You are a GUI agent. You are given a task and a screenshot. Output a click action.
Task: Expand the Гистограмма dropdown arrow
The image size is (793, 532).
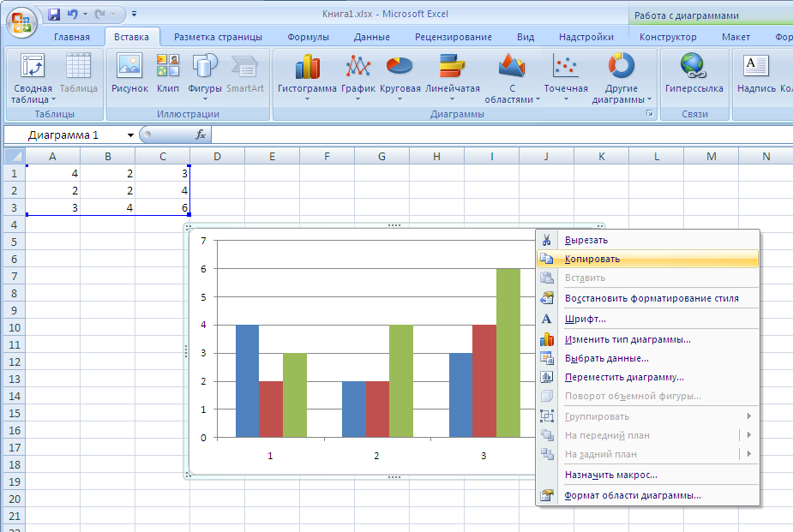coord(307,99)
